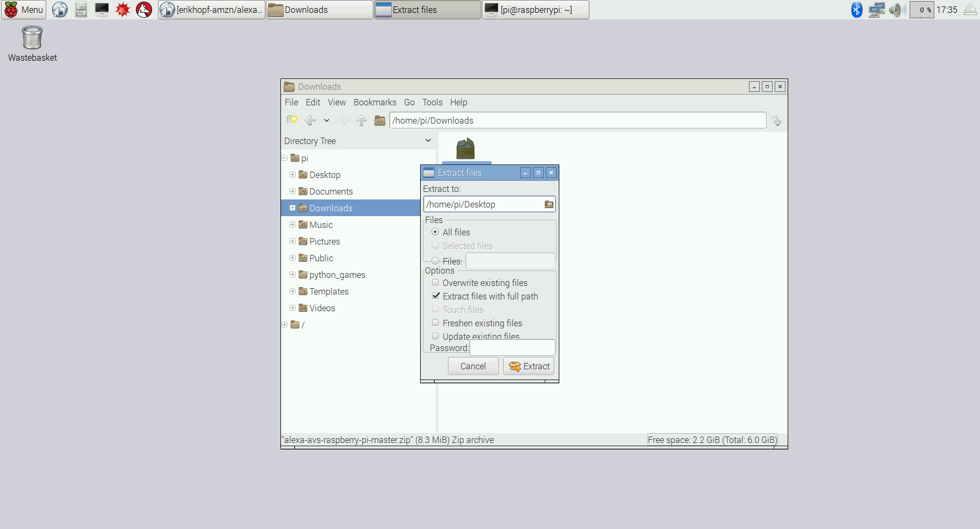Image resolution: width=980 pixels, height=529 pixels.
Task: Select the All files radio button
Action: (x=435, y=232)
